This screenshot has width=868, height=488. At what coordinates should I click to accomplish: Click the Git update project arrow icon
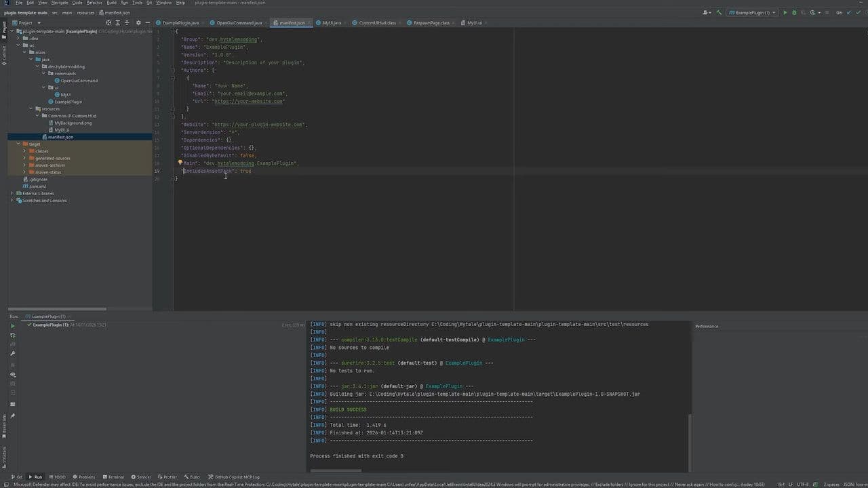pyautogui.click(x=848, y=13)
